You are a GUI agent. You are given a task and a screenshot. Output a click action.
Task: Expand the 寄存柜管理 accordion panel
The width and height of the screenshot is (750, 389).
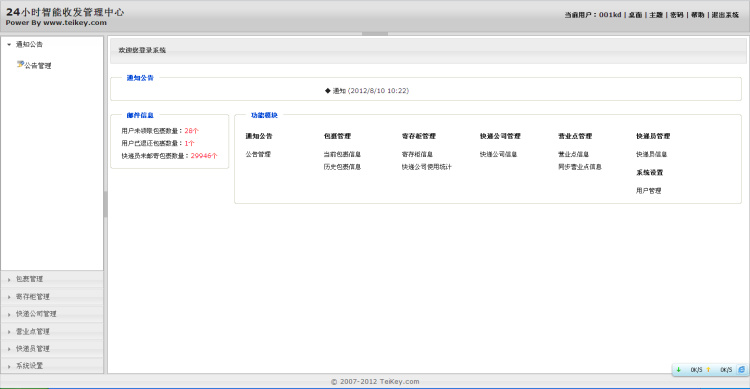(x=52, y=297)
